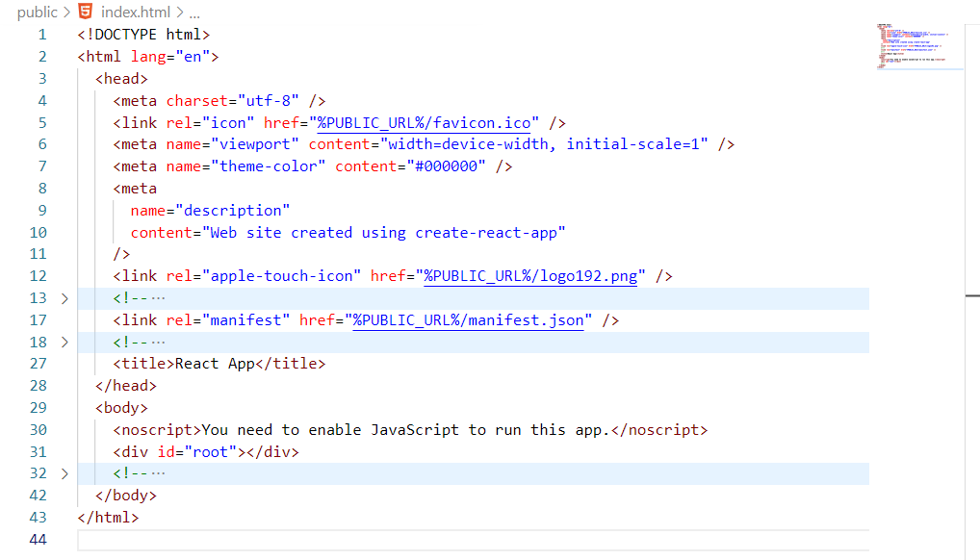
Task: Click the folded ellipsis on line 32 comment
Action: [159, 473]
